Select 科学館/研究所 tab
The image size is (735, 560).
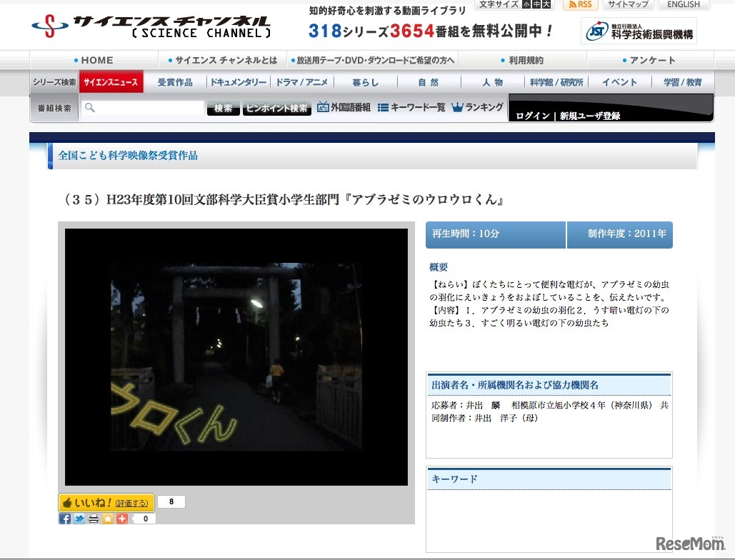[556, 82]
